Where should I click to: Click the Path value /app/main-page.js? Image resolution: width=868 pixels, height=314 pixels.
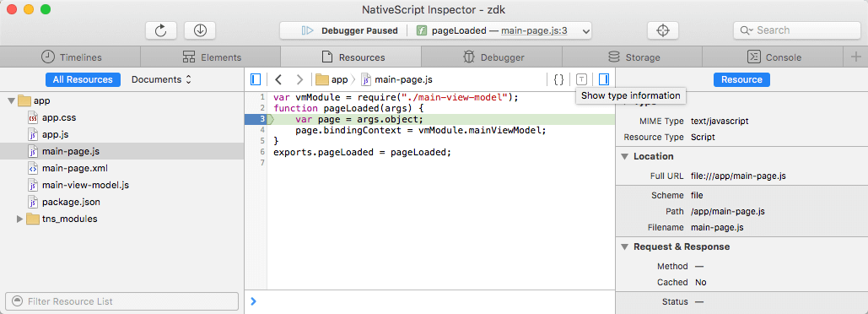[728, 211]
